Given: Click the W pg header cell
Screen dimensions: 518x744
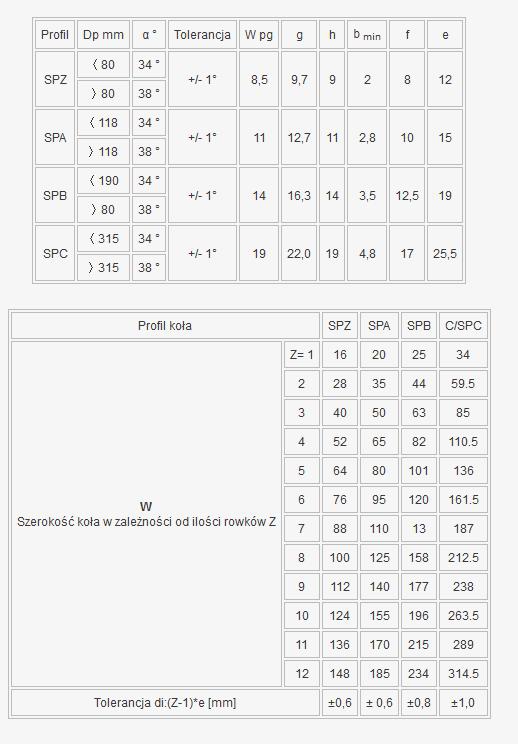Looking at the screenshot, I should [x=259, y=35].
